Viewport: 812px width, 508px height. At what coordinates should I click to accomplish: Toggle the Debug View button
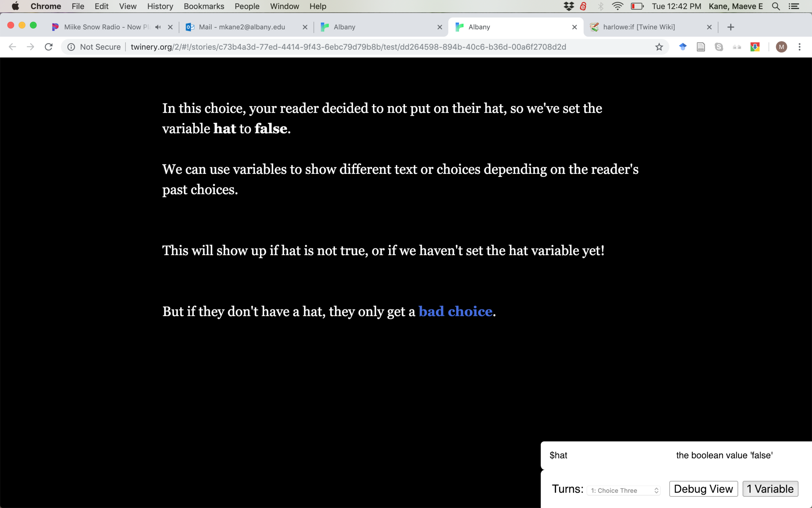tap(703, 489)
